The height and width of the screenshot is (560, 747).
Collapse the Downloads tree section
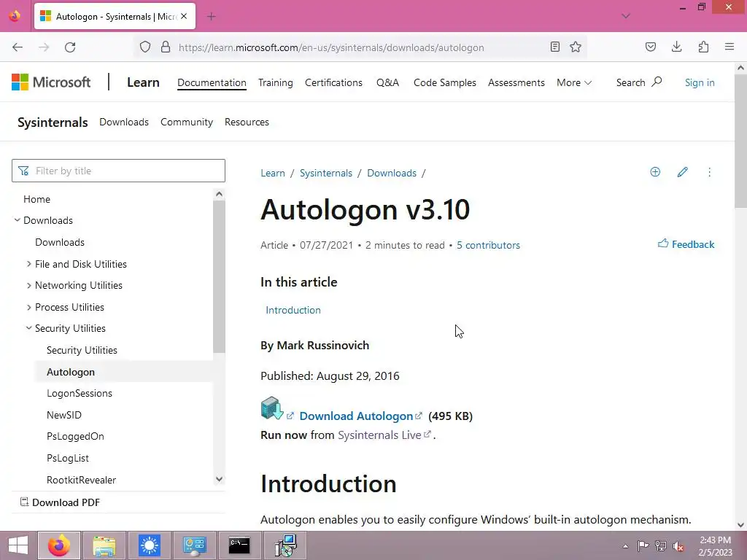pos(18,220)
